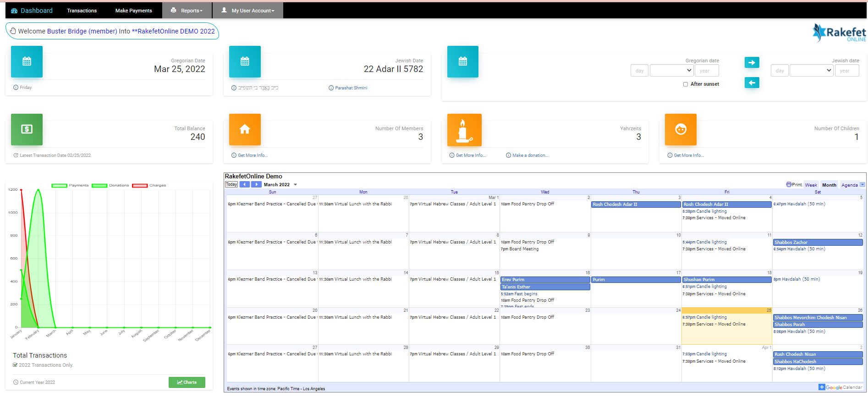This screenshot has width=868, height=409.
Task: Click the Yahrzeits candle icon
Action: pyautogui.click(x=464, y=130)
